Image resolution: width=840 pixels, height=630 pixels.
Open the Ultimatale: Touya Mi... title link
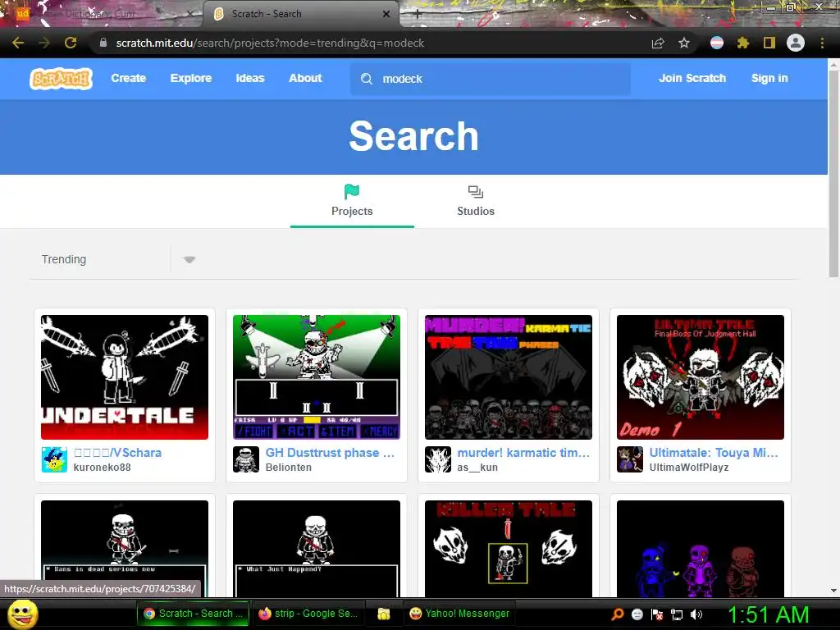(x=714, y=453)
